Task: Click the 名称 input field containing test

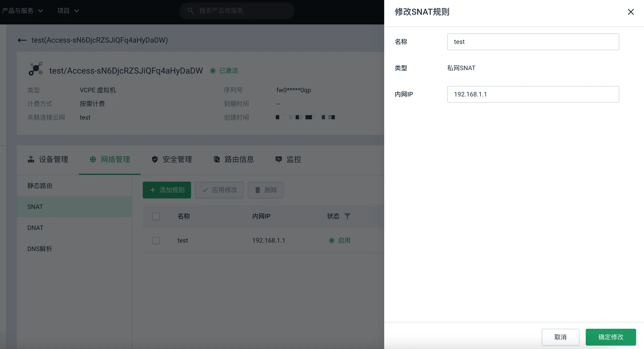Action: (533, 42)
